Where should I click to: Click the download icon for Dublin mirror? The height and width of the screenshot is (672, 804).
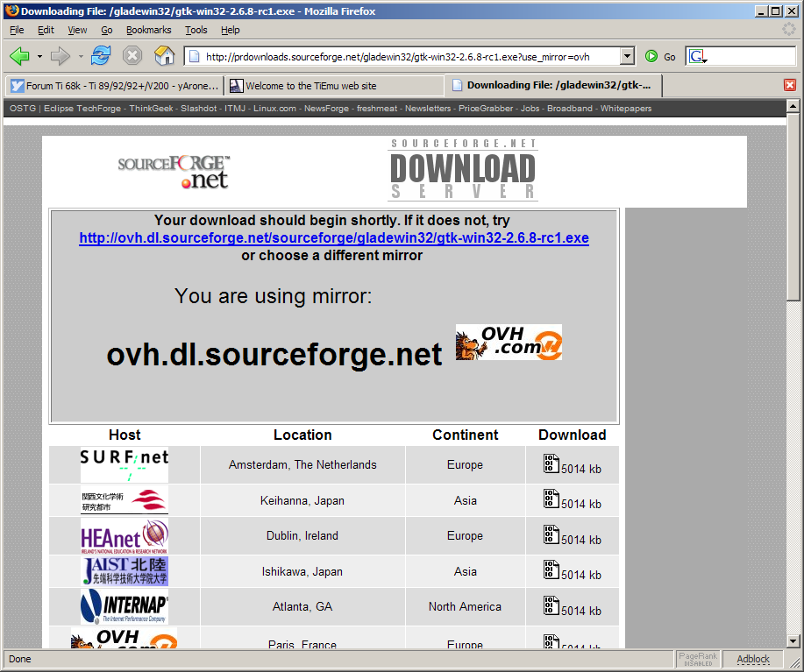(x=551, y=534)
